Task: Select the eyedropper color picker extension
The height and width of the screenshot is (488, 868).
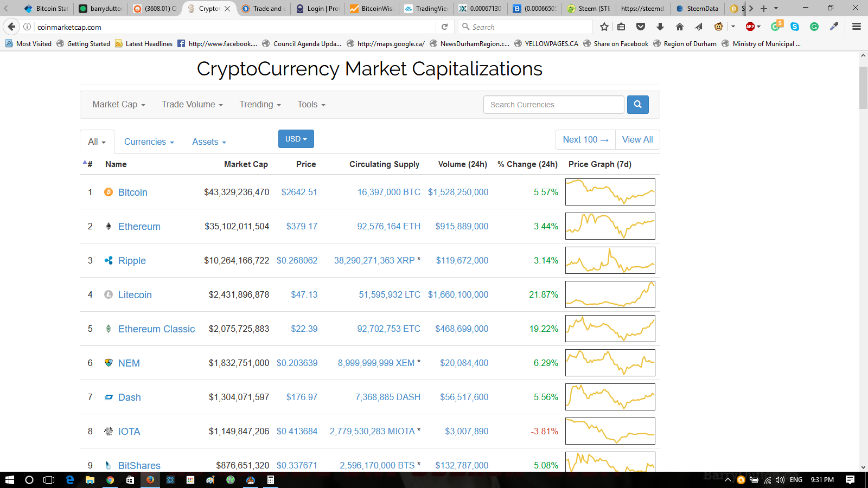Action: pos(834,27)
